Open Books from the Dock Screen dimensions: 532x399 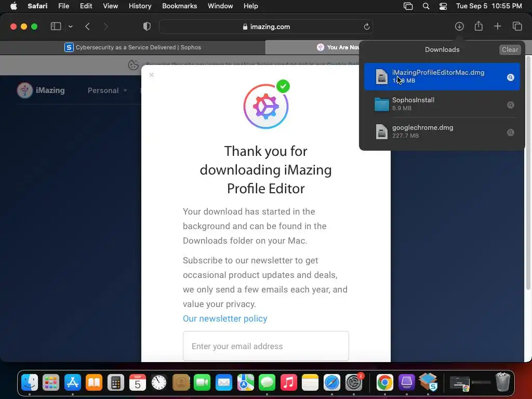(94, 383)
